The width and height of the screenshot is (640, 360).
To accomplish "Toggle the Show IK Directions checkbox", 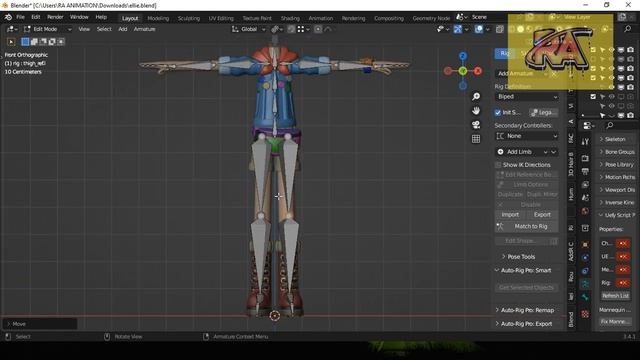I will pyautogui.click(x=498, y=165).
